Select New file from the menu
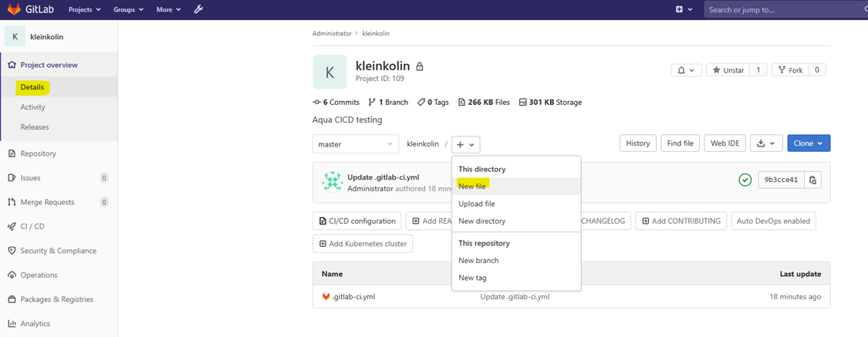The width and height of the screenshot is (868, 337). [x=516, y=187]
